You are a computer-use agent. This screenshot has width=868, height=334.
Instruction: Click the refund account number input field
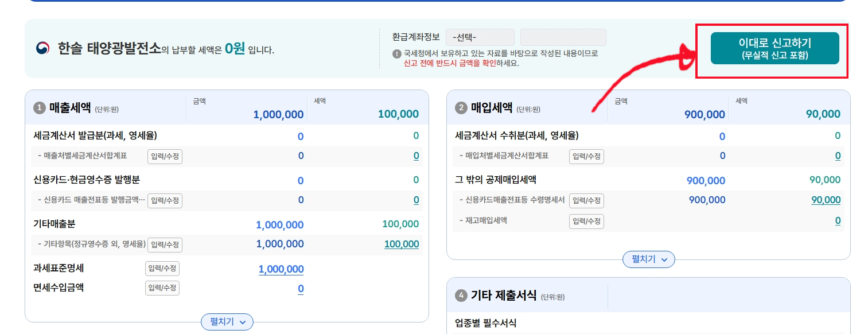point(563,37)
